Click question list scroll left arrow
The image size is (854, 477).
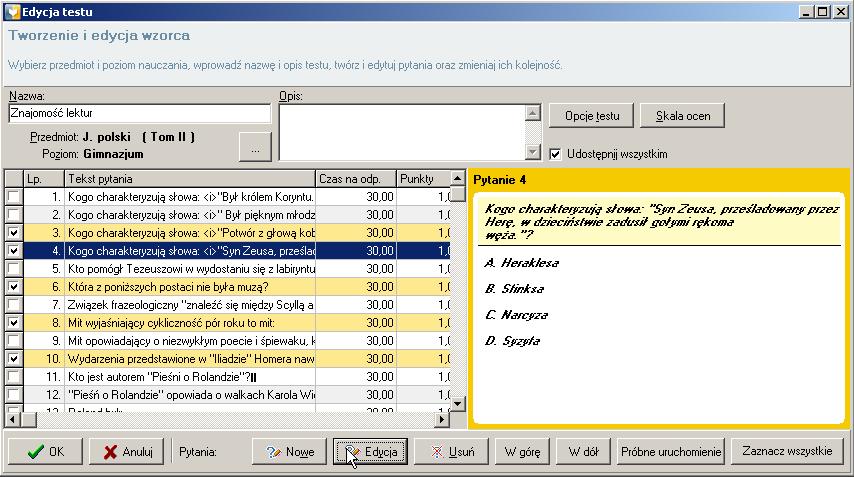click(12, 419)
